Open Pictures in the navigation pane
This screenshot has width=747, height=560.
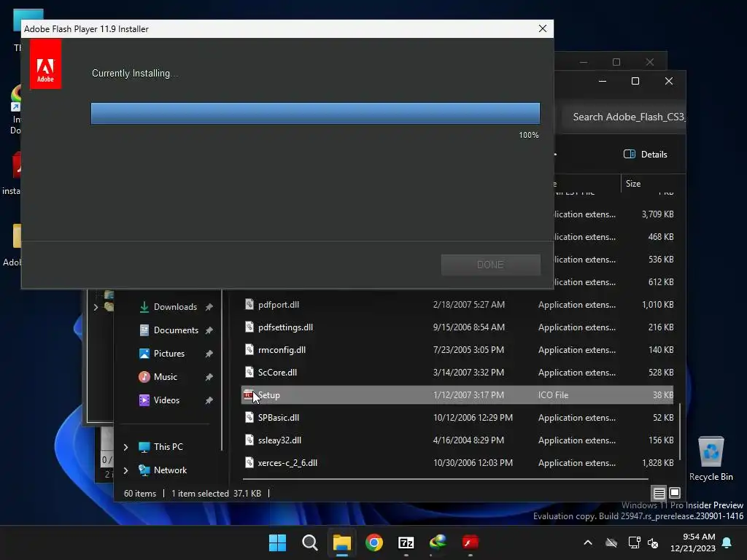[x=169, y=354]
